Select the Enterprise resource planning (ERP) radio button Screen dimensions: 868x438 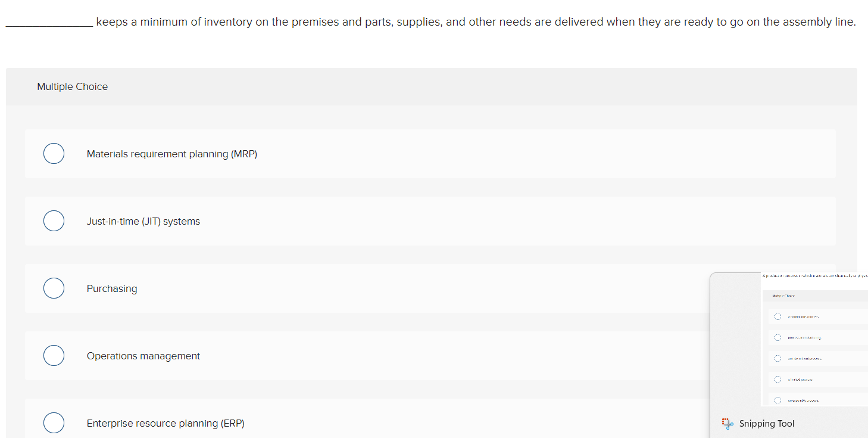point(54,423)
